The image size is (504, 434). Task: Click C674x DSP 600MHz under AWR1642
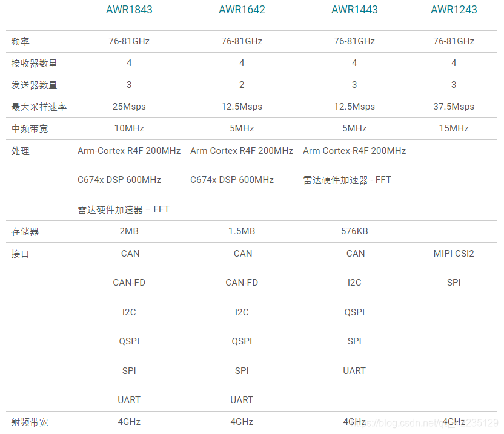pyautogui.click(x=232, y=180)
